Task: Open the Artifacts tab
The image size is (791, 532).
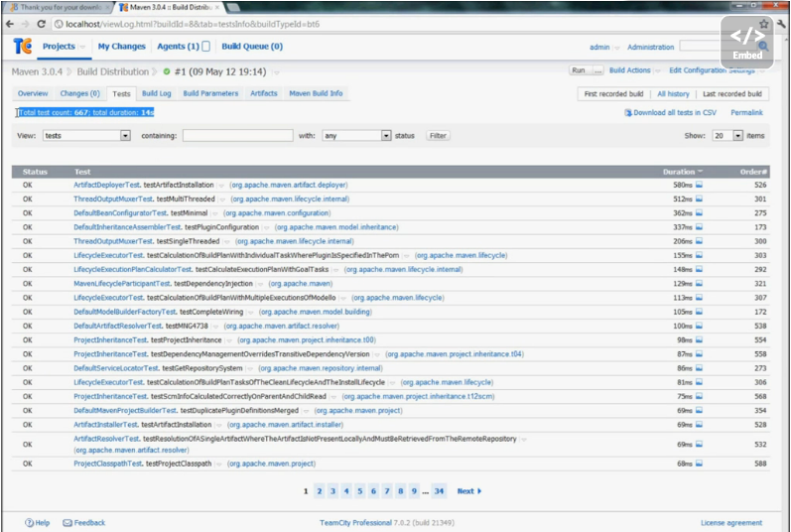Action: (264, 93)
